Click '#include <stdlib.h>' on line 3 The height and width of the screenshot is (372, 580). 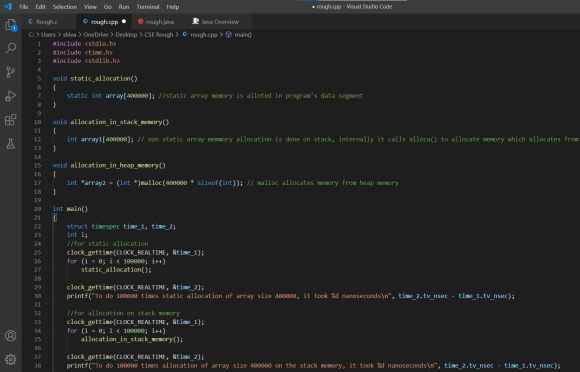click(x=86, y=61)
